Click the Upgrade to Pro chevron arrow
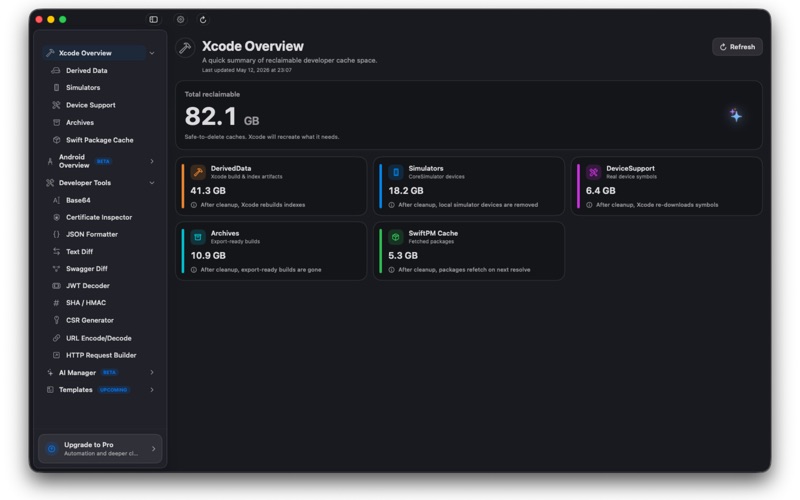800x500 pixels. (x=154, y=449)
